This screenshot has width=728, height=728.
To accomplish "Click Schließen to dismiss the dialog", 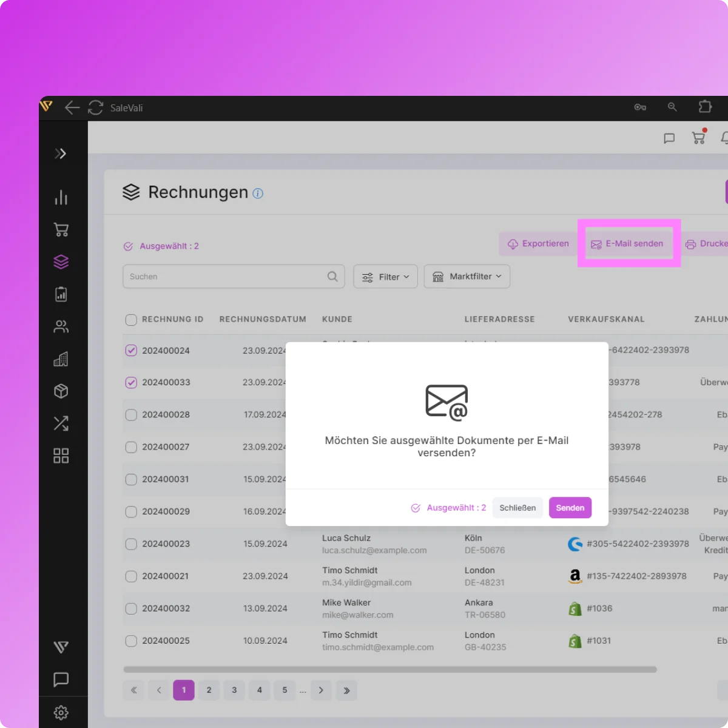I will pos(517,508).
